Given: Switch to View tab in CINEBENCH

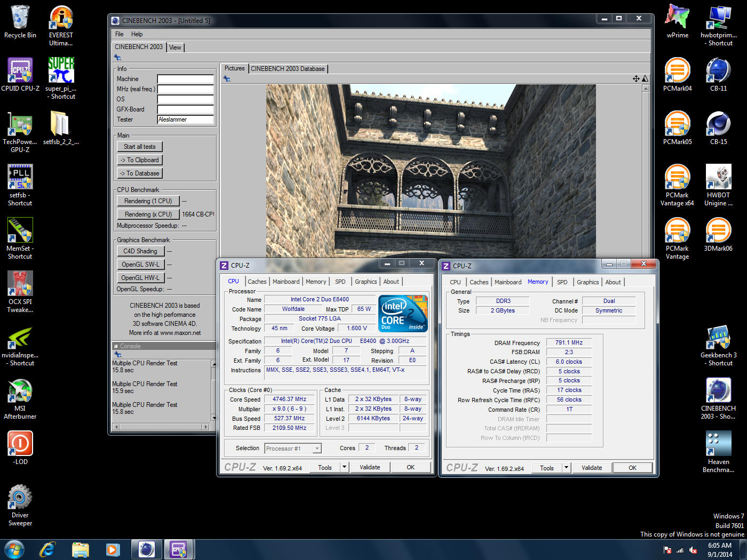Looking at the screenshot, I should click(x=175, y=47).
